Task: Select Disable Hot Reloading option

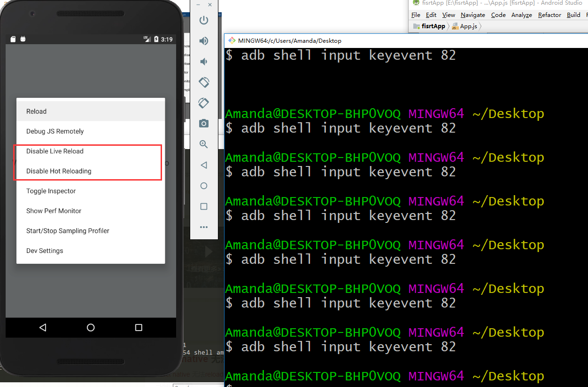Action: (59, 171)
